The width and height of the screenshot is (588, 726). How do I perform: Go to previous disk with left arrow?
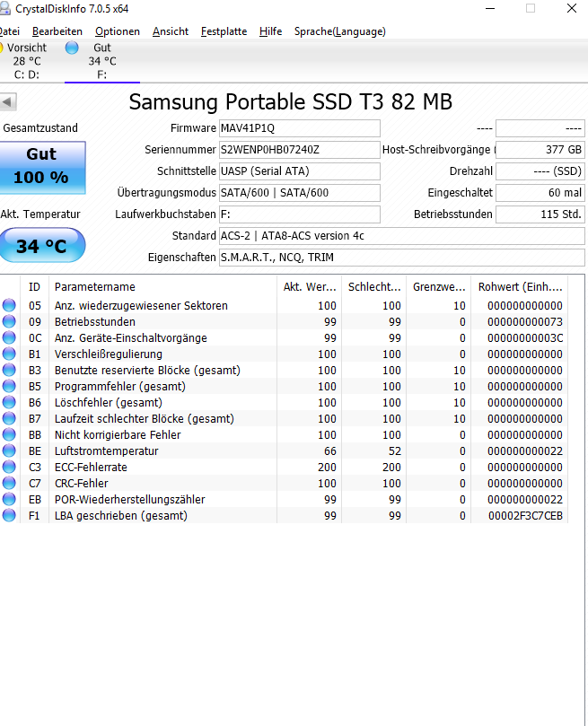pyautogui.click(x=8, y=102)
